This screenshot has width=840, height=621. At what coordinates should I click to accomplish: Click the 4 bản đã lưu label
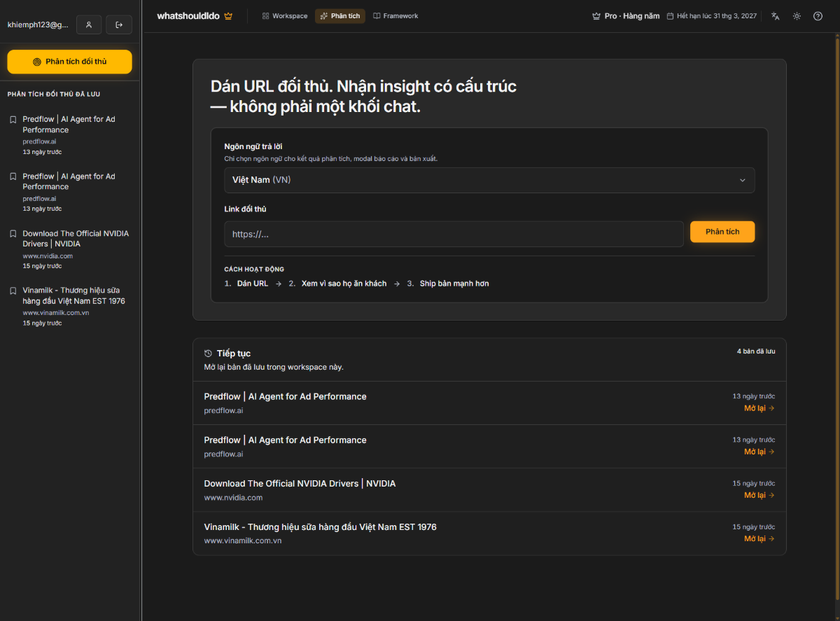click(756, 351)
